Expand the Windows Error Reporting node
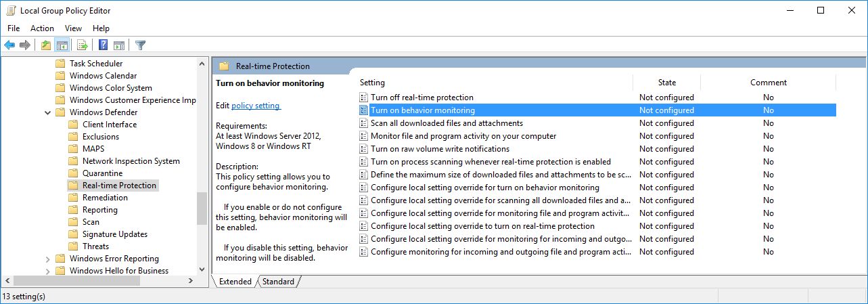 coord(47,259)
